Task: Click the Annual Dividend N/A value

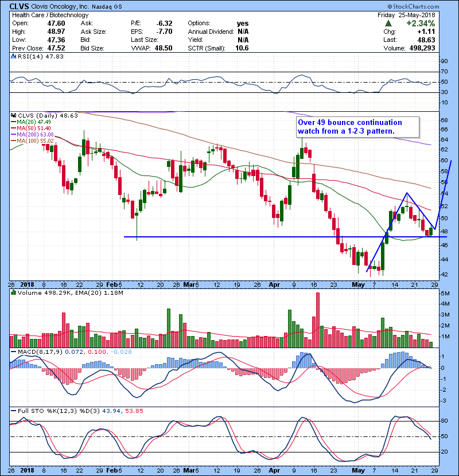Action: coord(243,32)
